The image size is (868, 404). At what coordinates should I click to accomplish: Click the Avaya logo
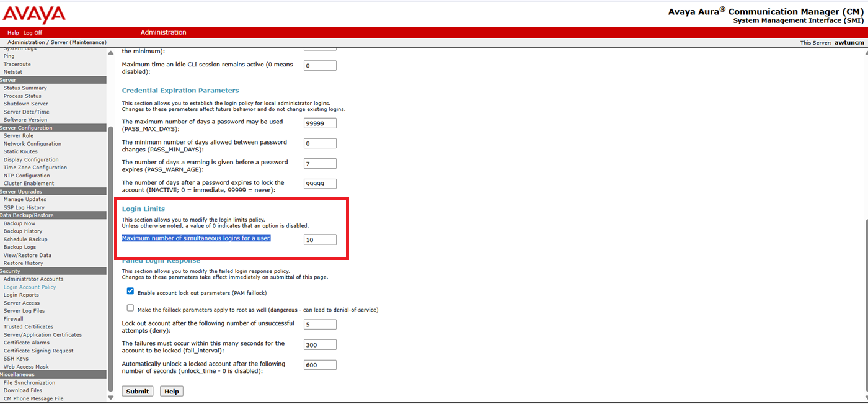[x=34, y=14]
